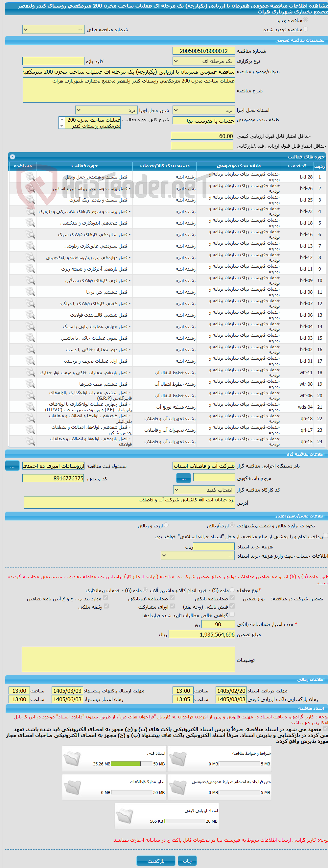Viewport: 328px width, 868px height.
Task: Open استان محل اجرا dropdown
Action: 203,110
